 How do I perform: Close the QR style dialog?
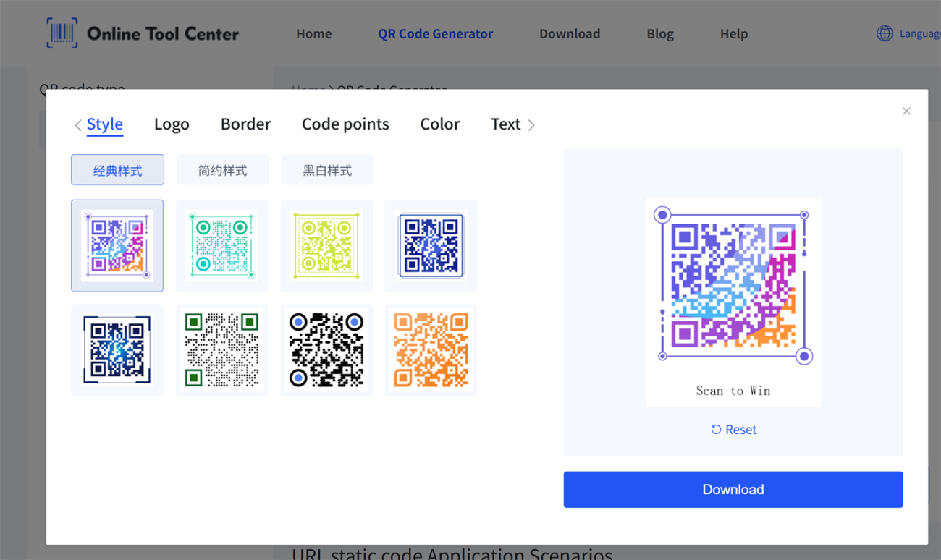(x=906, y=111)
